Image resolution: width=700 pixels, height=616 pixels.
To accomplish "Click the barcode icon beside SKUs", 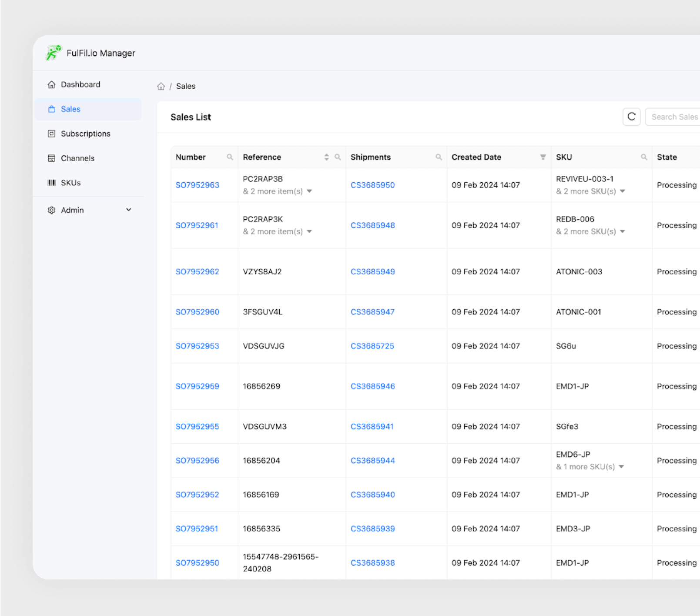I will (51, 182).
